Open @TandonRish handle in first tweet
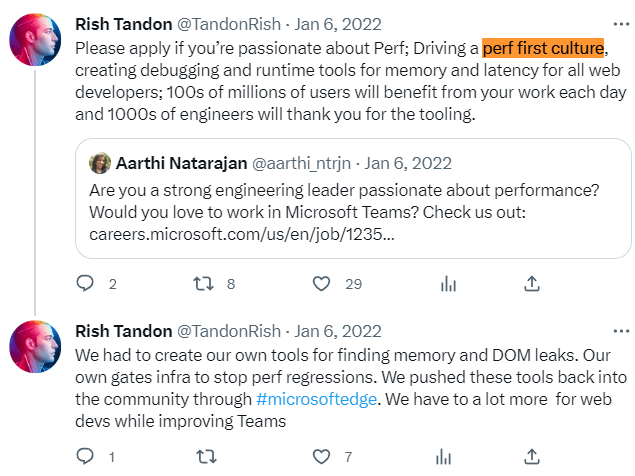 (229, 24)
